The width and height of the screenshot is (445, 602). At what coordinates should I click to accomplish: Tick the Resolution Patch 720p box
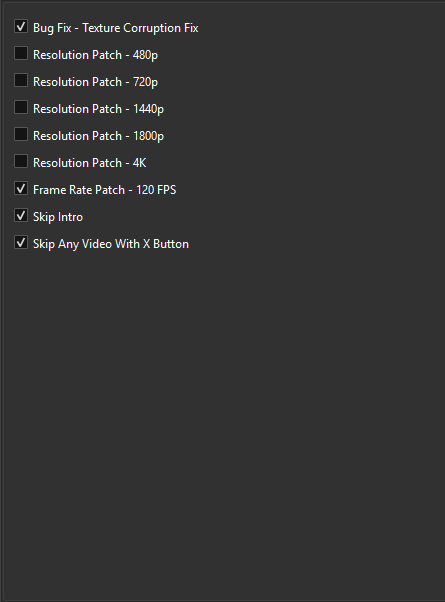point(21,81)
